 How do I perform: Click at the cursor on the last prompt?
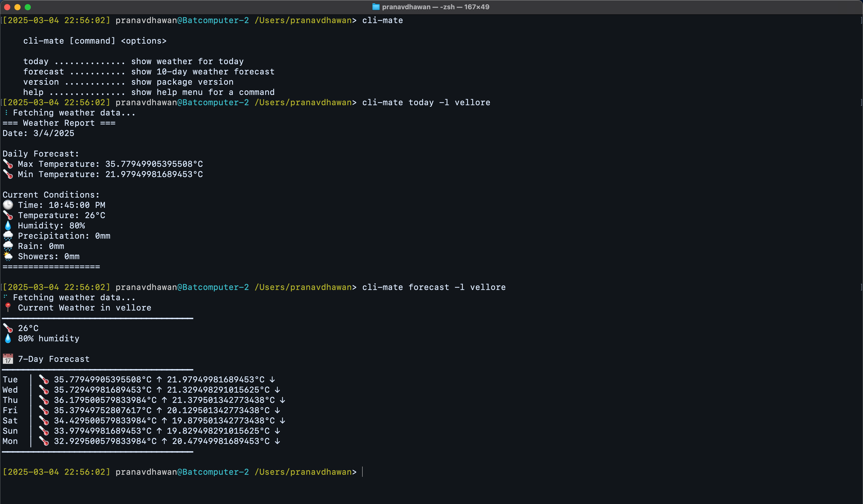point(363,472)
